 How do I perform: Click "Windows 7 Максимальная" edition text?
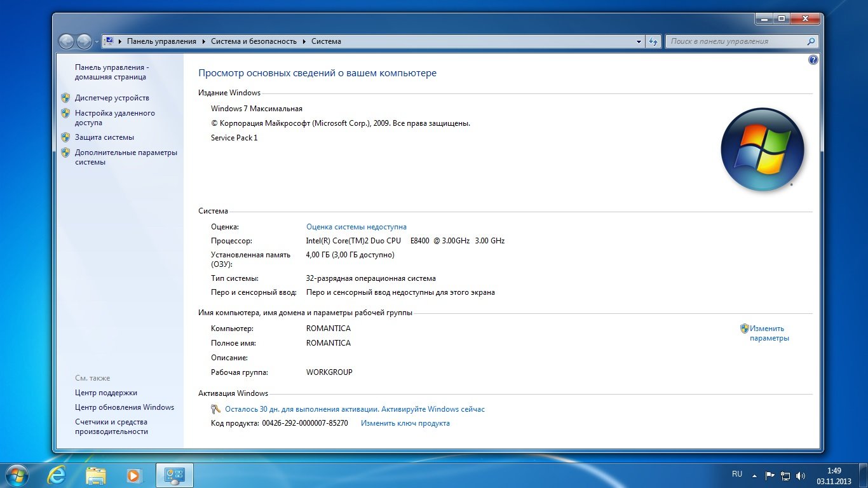click(257, 109)
